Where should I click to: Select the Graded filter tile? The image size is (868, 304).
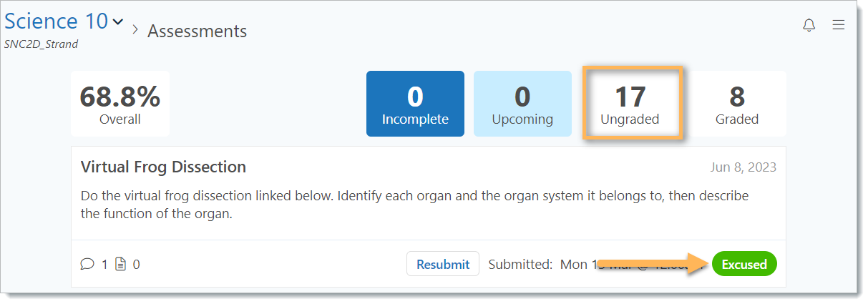737,104
